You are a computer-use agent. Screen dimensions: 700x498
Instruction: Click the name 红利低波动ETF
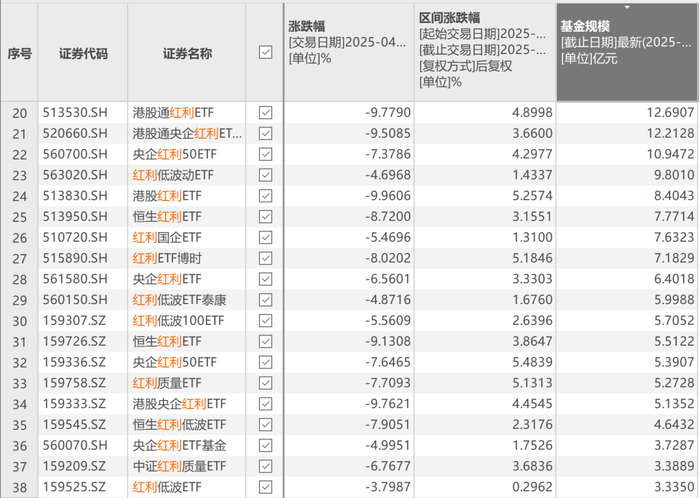click(173, 175)
